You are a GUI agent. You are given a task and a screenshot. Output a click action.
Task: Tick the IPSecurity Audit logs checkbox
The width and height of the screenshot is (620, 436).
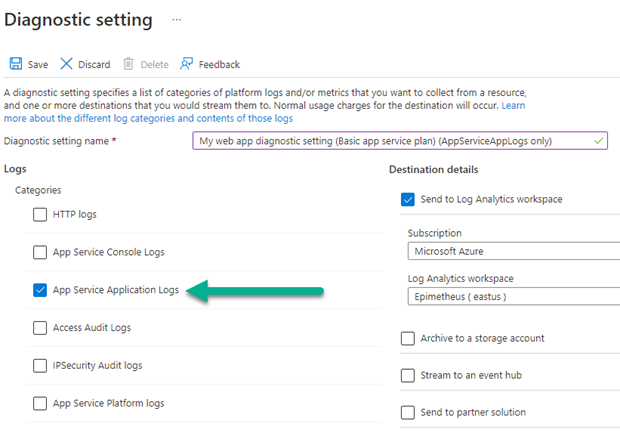[x=40, y=366]
